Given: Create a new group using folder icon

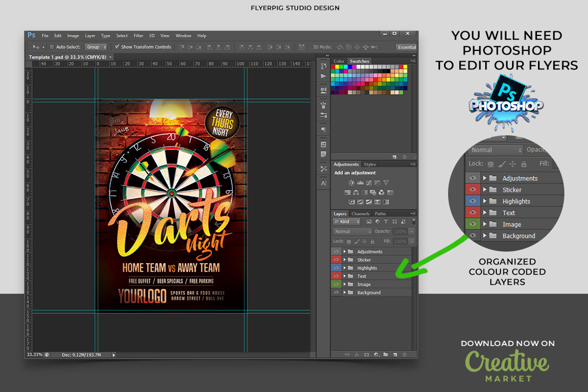Looking at the screenshot, I should (386, 354).
